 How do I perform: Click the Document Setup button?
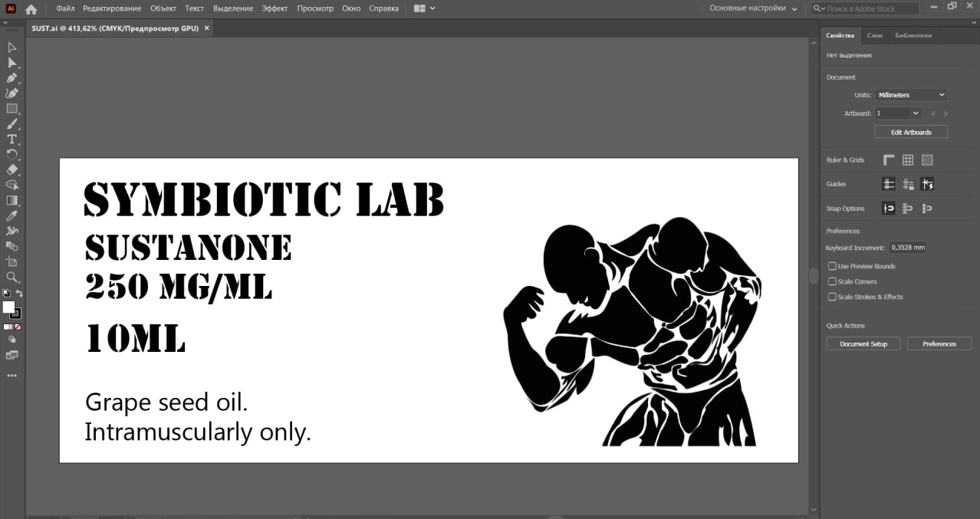click(x=863, y=344)
